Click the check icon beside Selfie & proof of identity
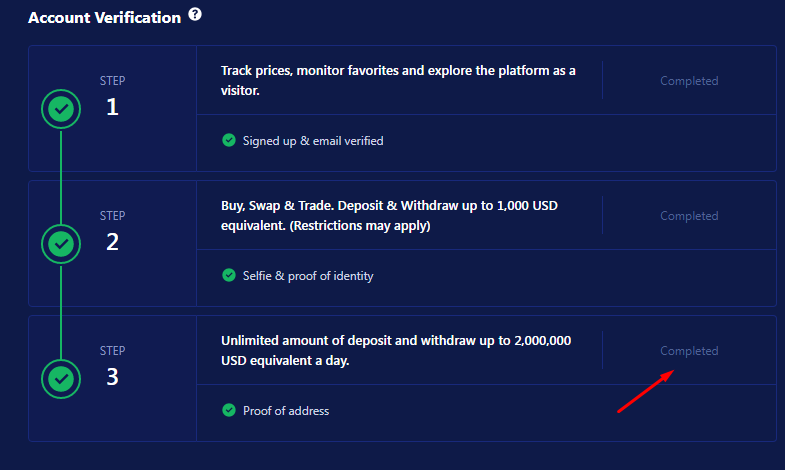The width and height of the screenshot is (785, 470). [229, 275]
